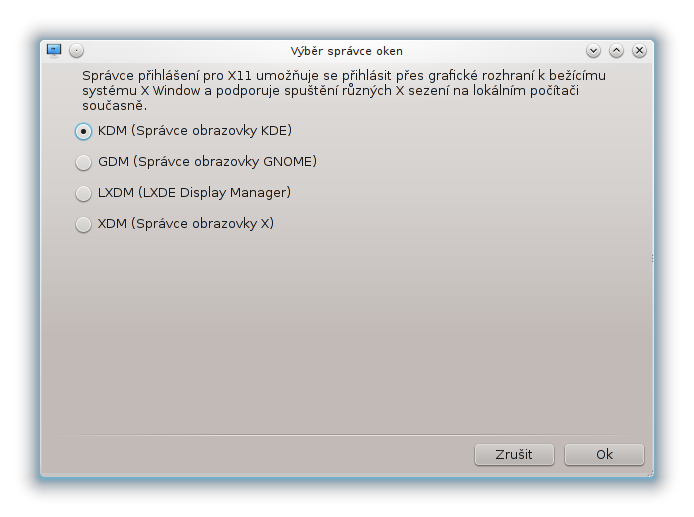Click the 'XDM (Správce obrazovky X)' label

click(185, 224)
